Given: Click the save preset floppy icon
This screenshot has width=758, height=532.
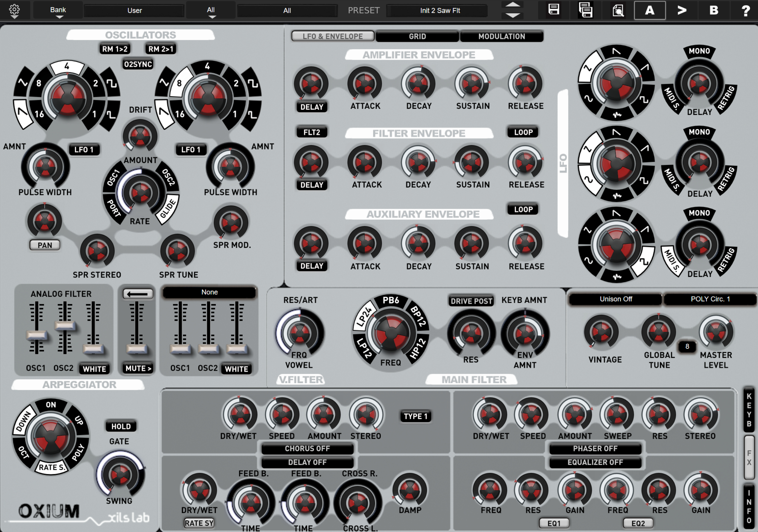Looking at the screenshot, I should pos(554,10).
